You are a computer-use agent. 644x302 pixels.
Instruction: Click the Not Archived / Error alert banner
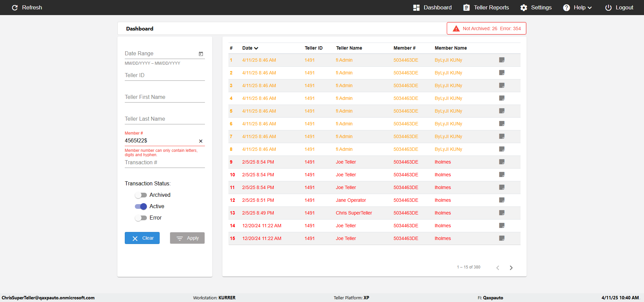tap(486, 28)
